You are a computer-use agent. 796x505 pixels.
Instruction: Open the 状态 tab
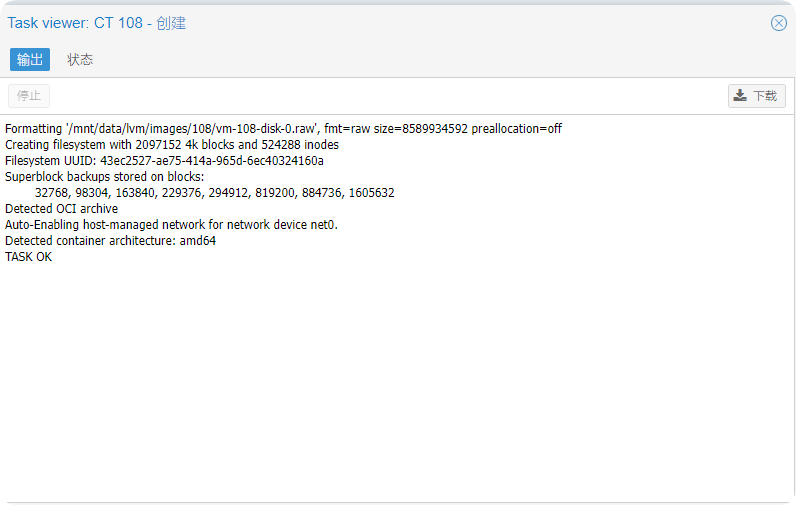click(x=80, y=60)
